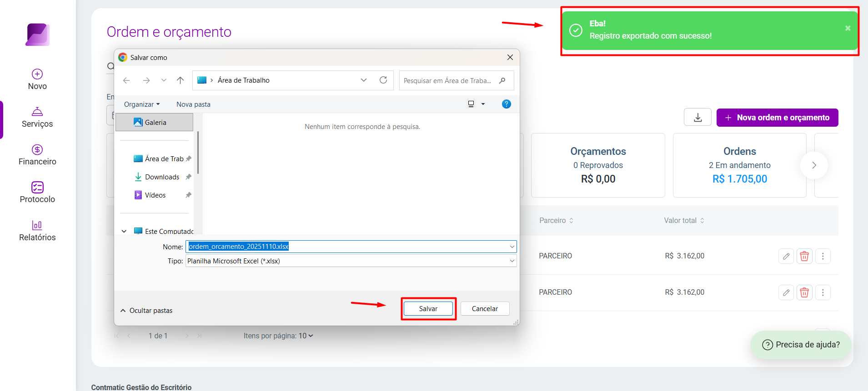Unpin Downloads using its pin icon

(188, 177)
